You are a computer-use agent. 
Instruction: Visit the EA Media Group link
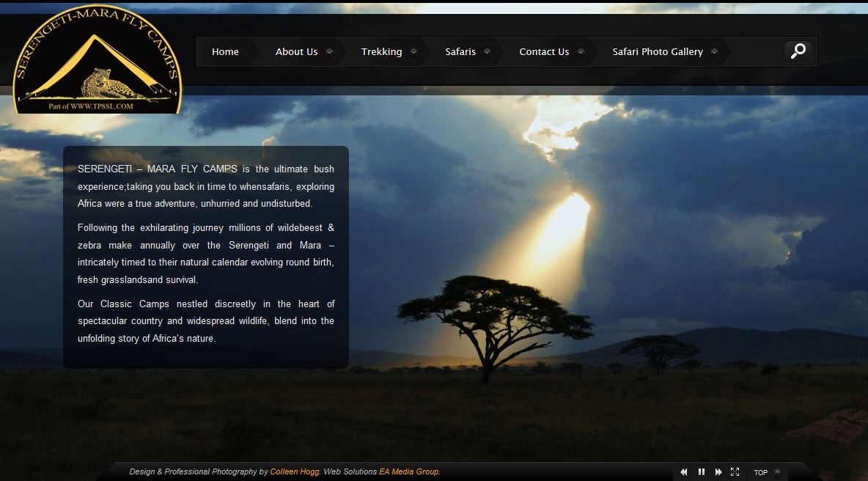(409, 471)
